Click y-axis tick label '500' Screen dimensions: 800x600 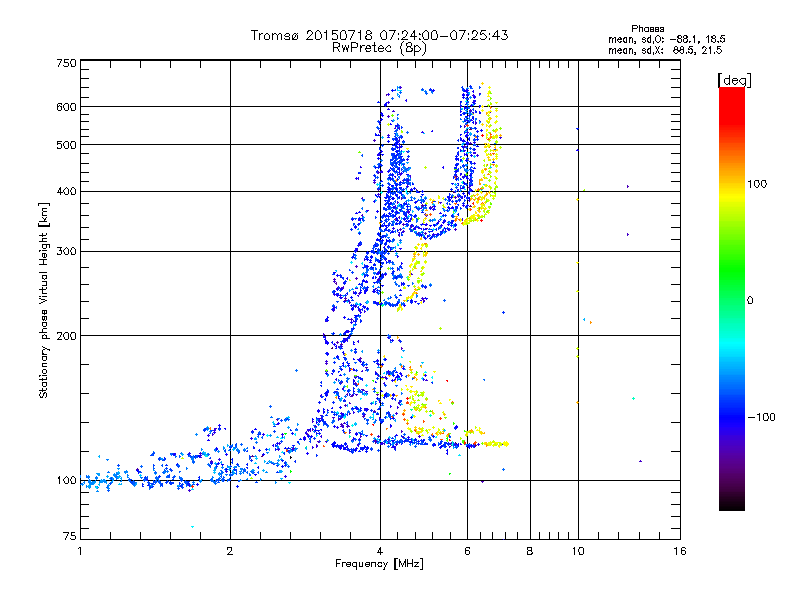click(66, 145)
